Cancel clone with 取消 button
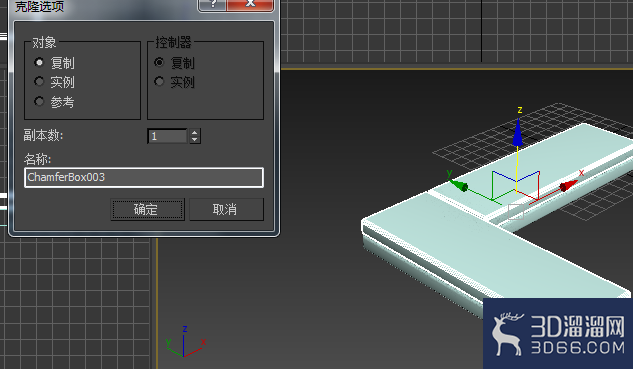633x369 pixels. (x=226, y=209)
